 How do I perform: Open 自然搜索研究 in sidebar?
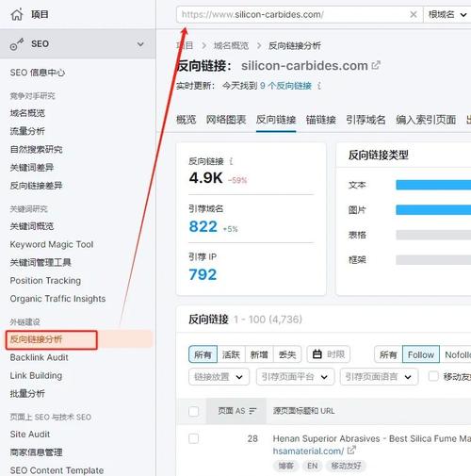pos(36,149)
